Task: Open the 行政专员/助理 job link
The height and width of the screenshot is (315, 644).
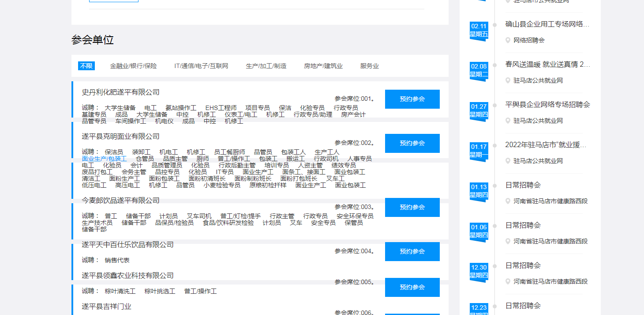Action: click(313, 114)
